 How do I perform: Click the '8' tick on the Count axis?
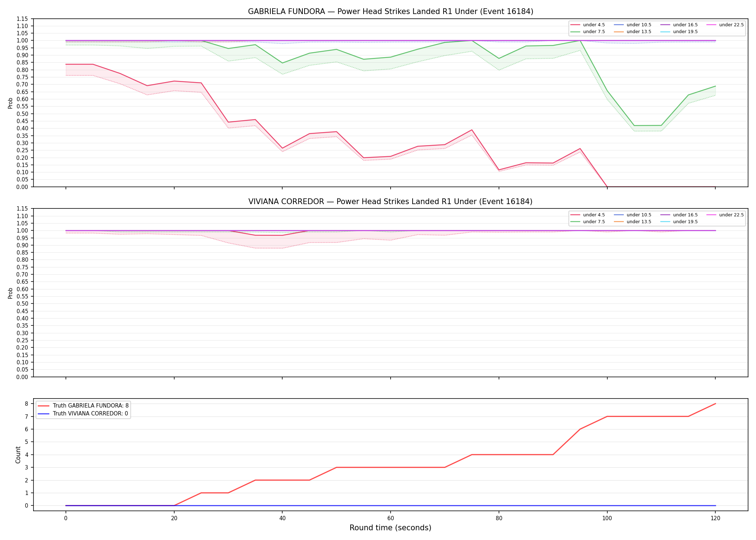(26, 404)
